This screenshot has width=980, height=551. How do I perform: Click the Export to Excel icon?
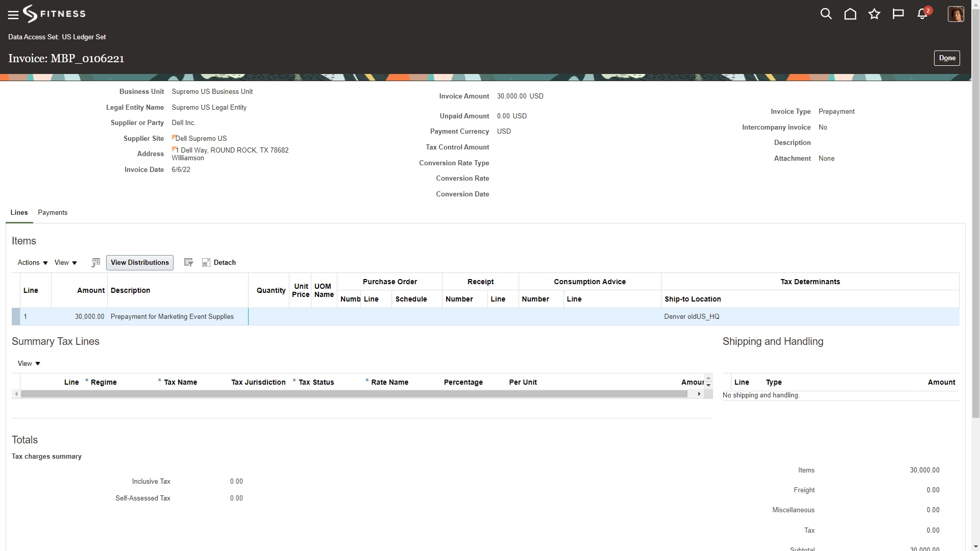tap(95, 263)
